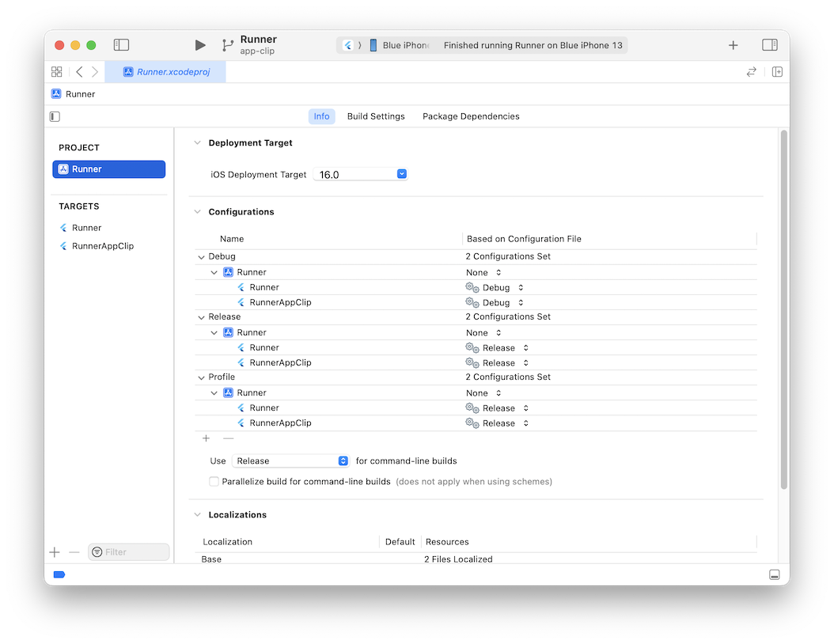Click the add editor split icon
This screenshot has width=834, height=644.
pyautogui.click(x=777, y=72)
